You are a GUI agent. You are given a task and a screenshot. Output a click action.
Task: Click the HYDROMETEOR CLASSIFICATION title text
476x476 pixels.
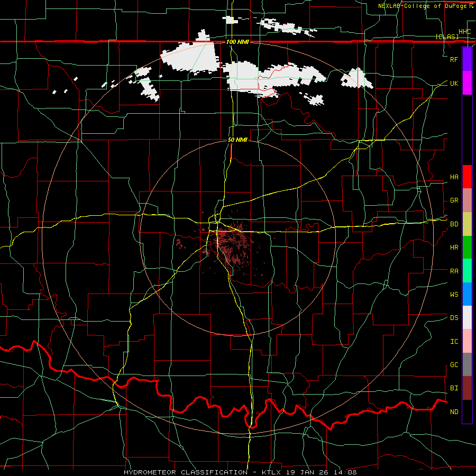[x=186, y=472]
